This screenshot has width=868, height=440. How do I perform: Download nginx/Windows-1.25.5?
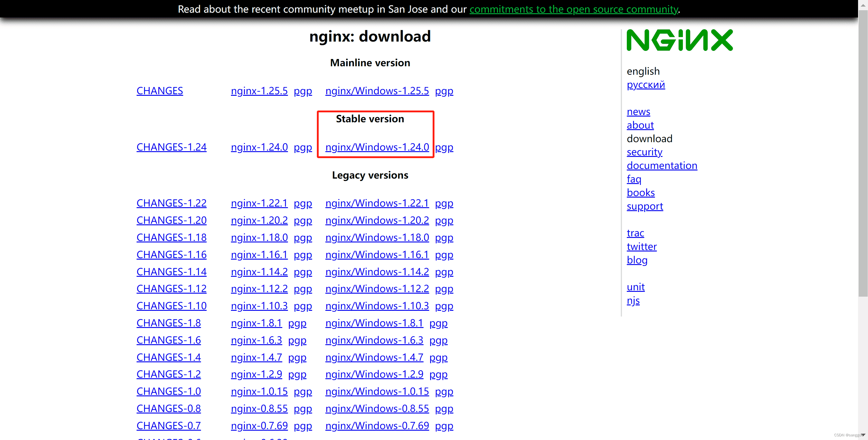pyautogui.click(x=377, y=91)
